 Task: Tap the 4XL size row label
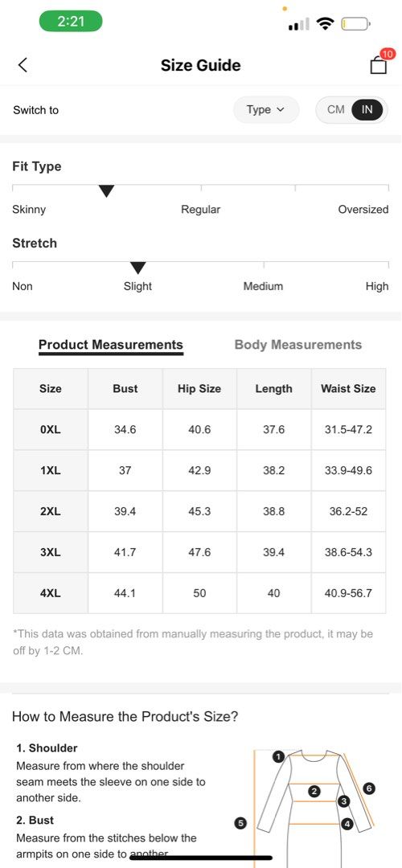click(51, 593)
